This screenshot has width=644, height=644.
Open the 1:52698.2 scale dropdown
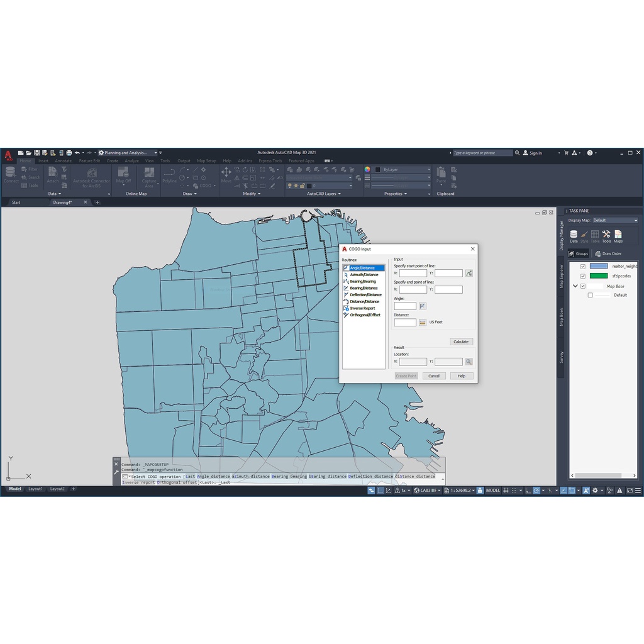[459, 491]
